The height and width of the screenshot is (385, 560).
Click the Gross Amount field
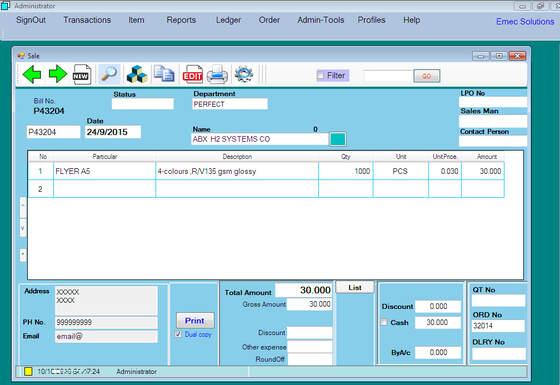pos(309,304)
